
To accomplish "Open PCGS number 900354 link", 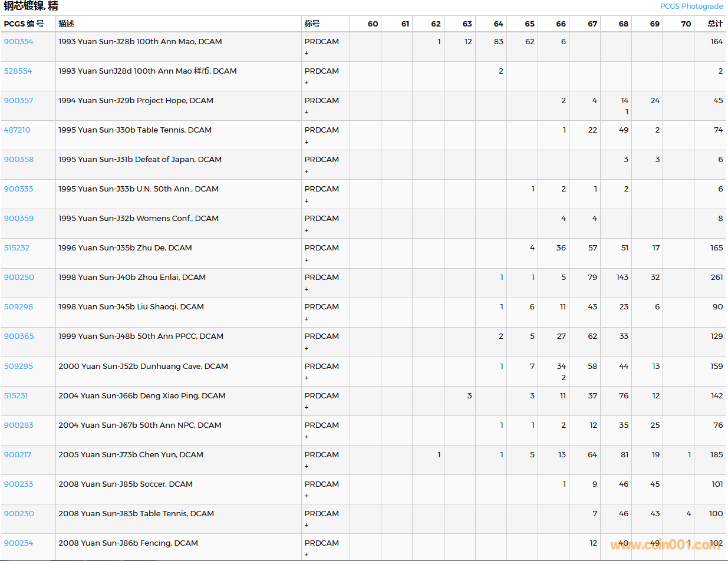I will click(x=19, y=42).
